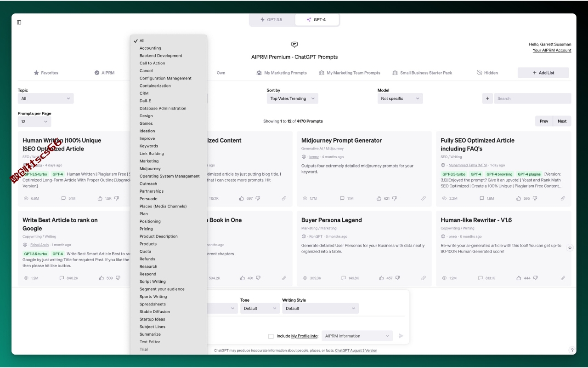The height and width of the screenshot is (368, 588).
Task: Upvote Fully SEO Optimized Article prompt
Action: point(518,198)
